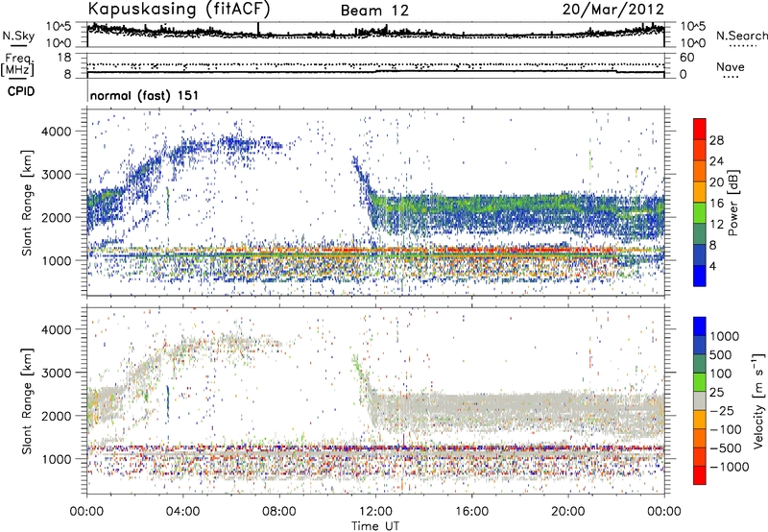The image size is (768, 532).
Task: Click the text normal (fast) 151
Action: pyautogui.click(x=145, y=95)
